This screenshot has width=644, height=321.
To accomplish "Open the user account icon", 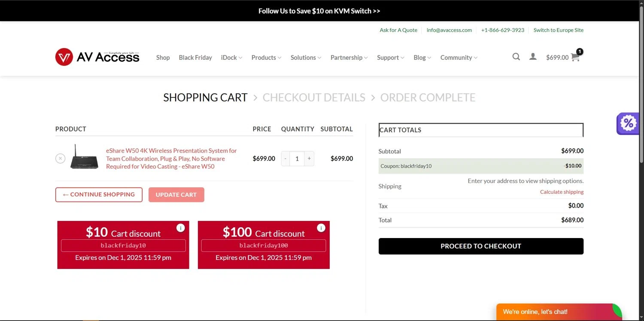I will coord(533,57).
